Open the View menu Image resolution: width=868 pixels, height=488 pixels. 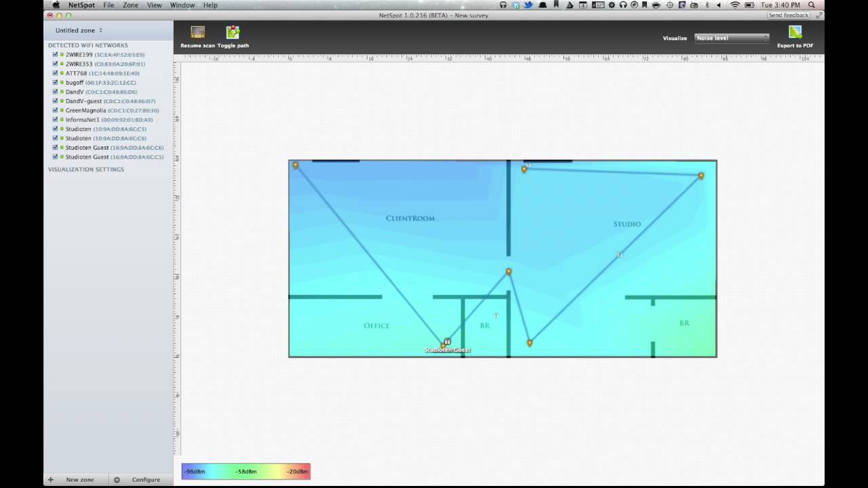[x=155, y=5]
